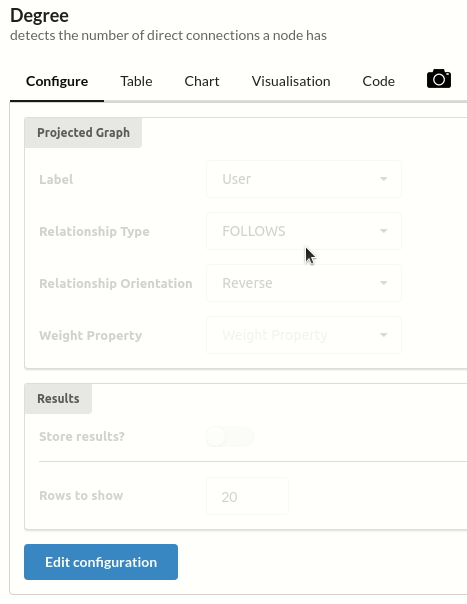The width and height of the screenshot is (467, 604).
Task: Open the Code tab
Action: [x=378, y=81]
